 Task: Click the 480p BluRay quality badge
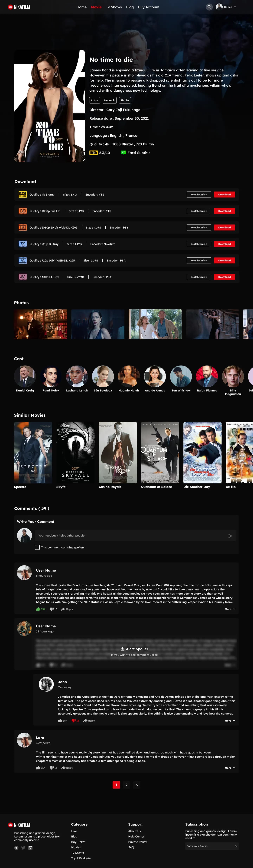click(23, 277)
